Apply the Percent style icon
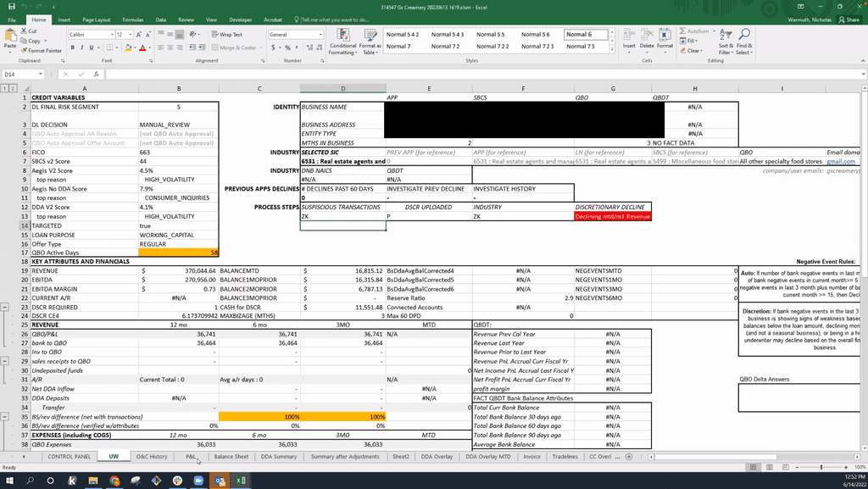Viewport: 868px width, 489px height. point(287,47)
